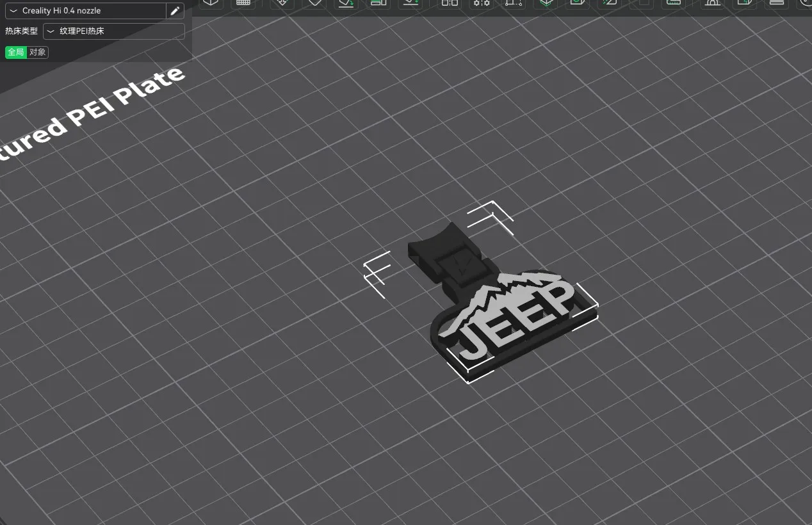Switch to the 全局 (global) settings mode
The image size is (812, 525).
click(16, 52)
